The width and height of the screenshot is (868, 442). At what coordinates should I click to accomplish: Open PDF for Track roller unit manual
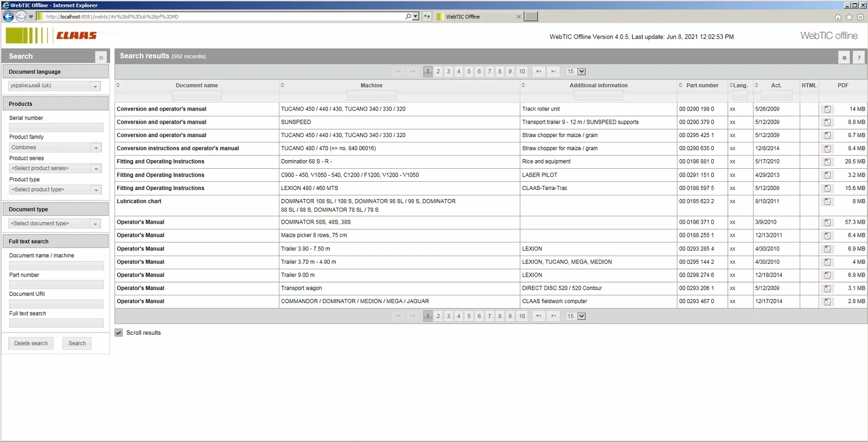click(827, 109)
